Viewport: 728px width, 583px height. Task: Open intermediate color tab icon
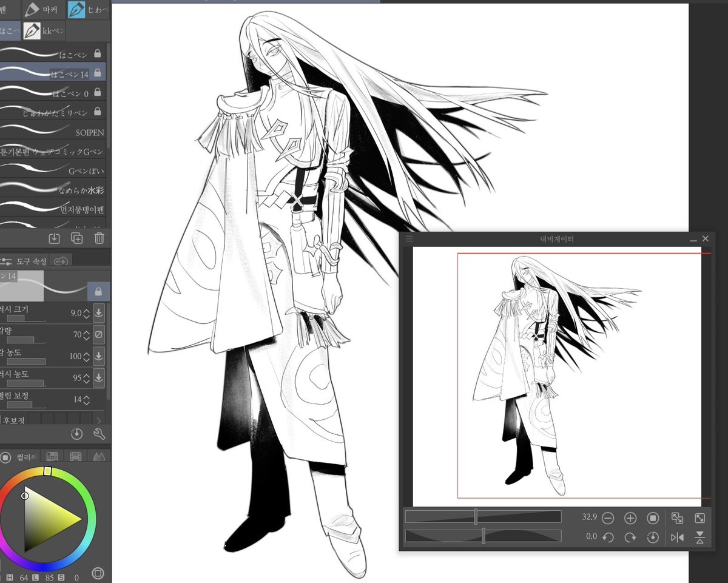(x=75, y=456)
